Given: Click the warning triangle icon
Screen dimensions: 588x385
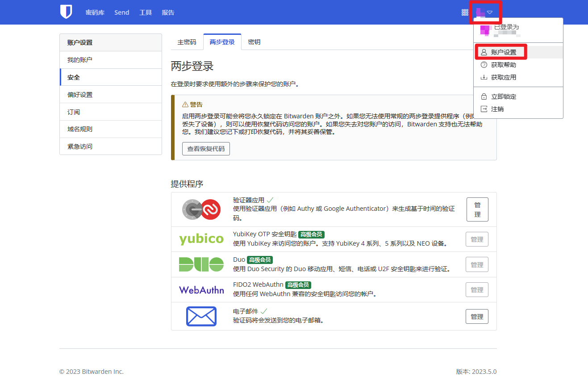Looking at the screenshot, I should pyautogui.click(x=185, y=105).
